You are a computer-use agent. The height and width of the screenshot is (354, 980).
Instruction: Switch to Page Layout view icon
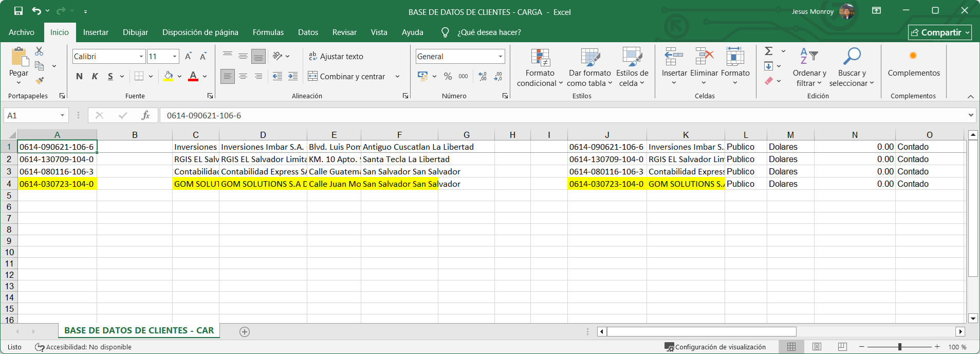[x=817, y=347]
